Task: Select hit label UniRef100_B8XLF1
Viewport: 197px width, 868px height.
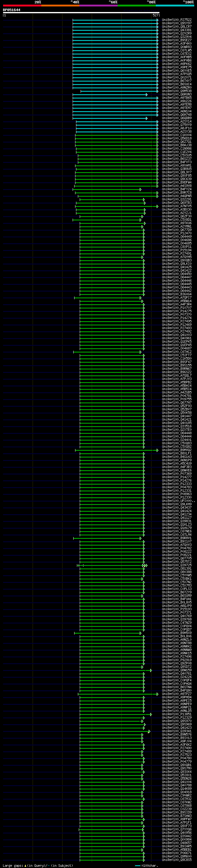Action: [x=176, y=454]
